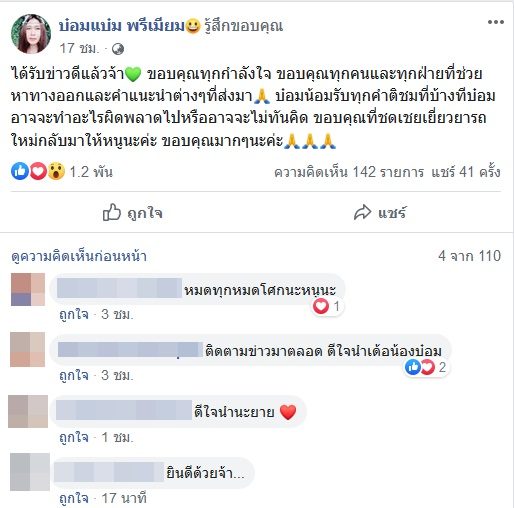Open แชร์ 41 ครั้ง shares count
The height and width of the screenshot is (508, 514).
466,172
